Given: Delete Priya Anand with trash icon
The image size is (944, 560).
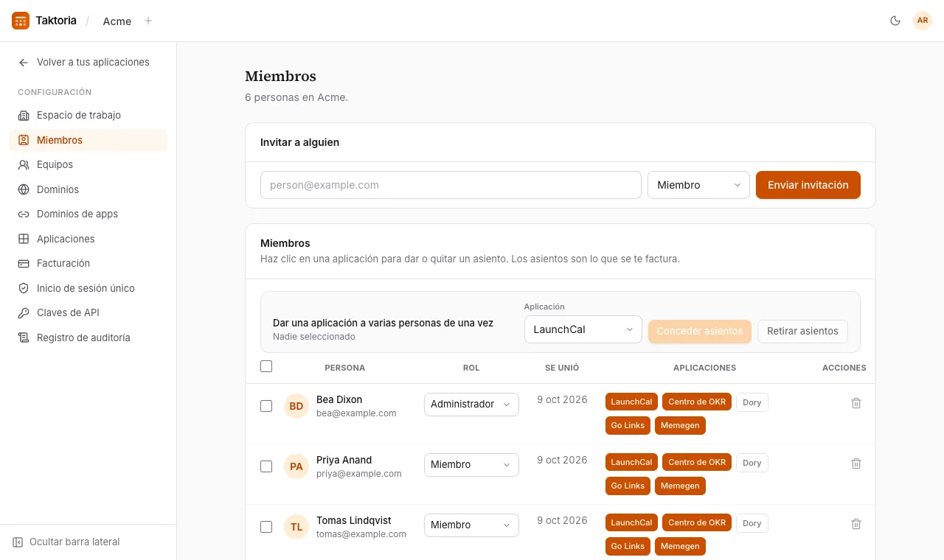Looking at the screenshot, I should point(856,463).
